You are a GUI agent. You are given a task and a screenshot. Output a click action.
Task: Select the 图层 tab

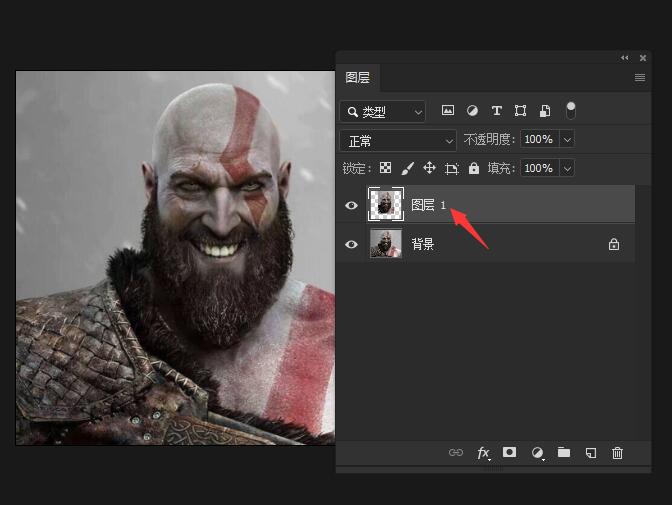click(x=358, y=78)
